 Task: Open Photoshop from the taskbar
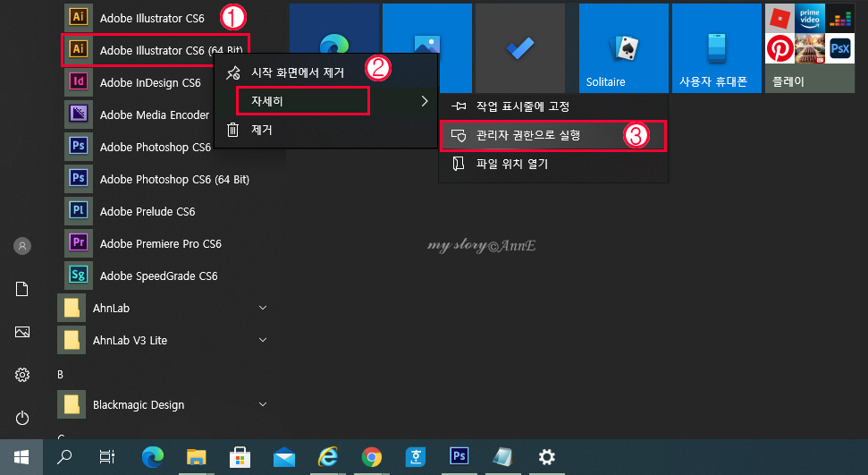459,457
